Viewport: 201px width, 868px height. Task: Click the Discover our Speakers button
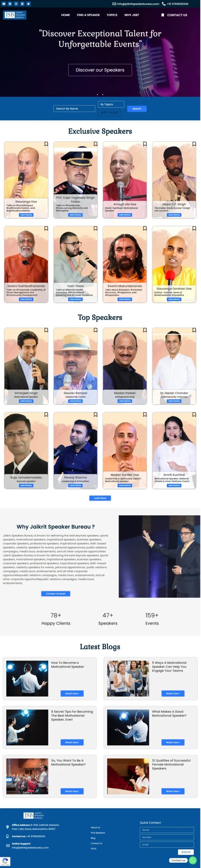coord(100,70)
